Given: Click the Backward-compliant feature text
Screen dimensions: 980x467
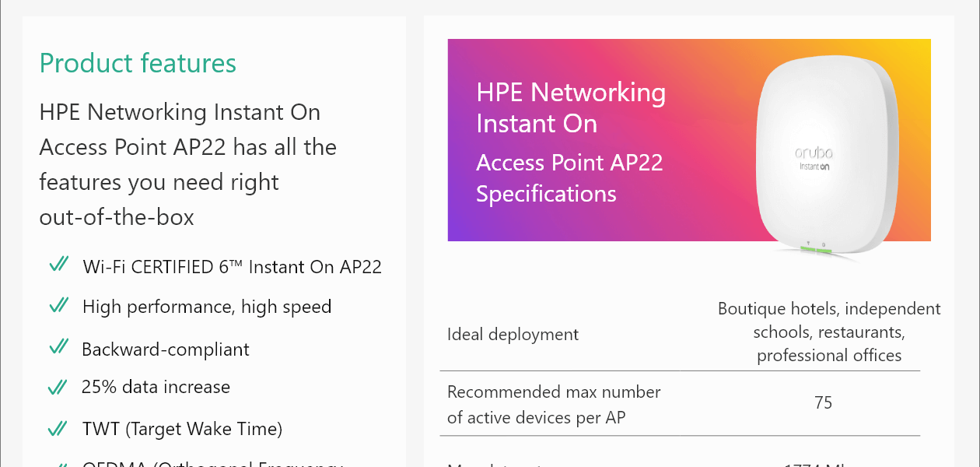Looking at the screenshot, I should pyautogui.click(x=166, y=349).
